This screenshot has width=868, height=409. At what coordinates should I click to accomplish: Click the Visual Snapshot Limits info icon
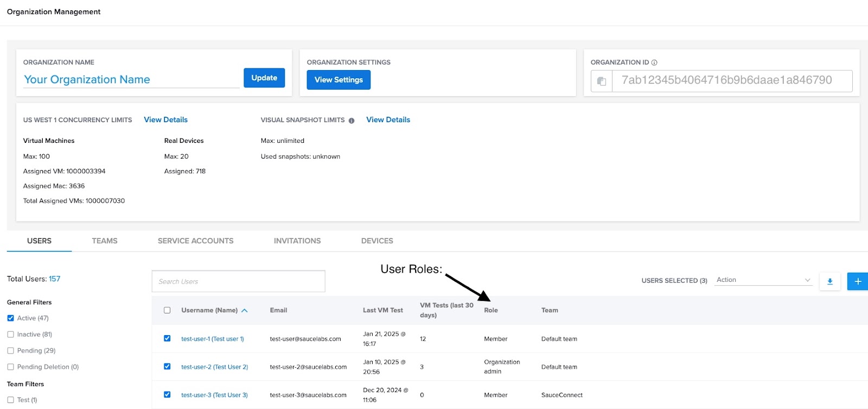pyautogui.click(x=352, y=121)
